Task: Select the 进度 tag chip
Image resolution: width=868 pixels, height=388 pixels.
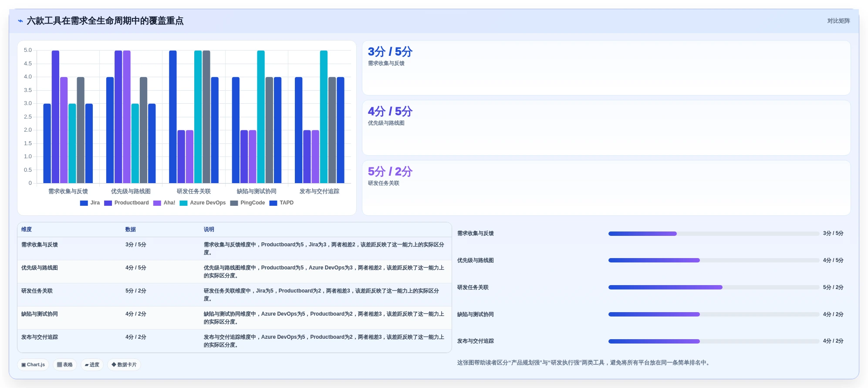Action: coord(92,365)
